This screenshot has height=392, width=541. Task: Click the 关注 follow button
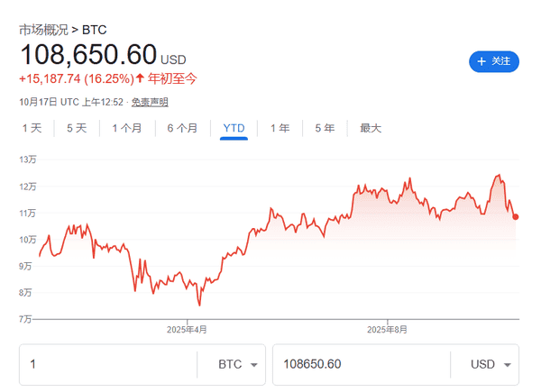click(494, 61)
